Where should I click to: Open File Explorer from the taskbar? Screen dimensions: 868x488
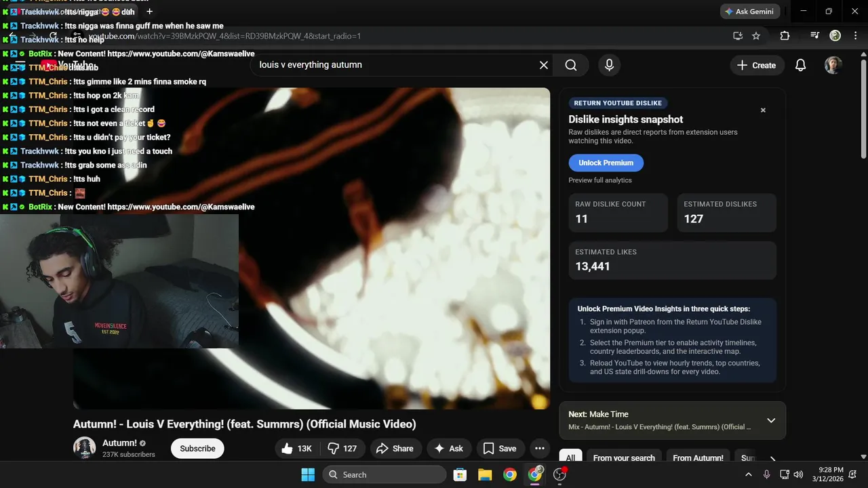click(x=485, y=474)
